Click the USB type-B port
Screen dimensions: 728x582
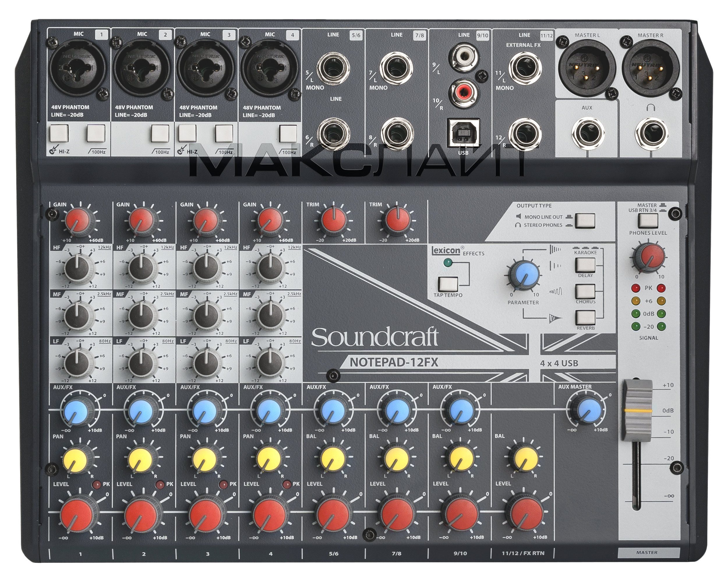point(463,133)
